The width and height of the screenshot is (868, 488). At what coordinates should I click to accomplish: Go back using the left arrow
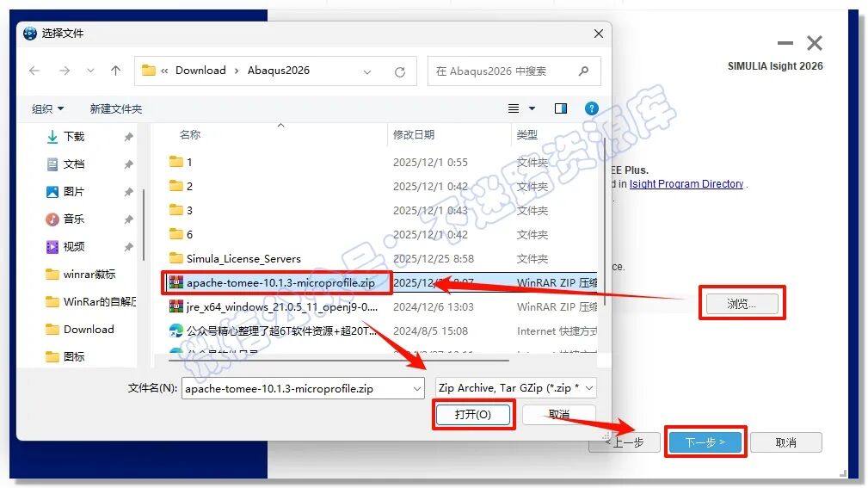click(x=34, y=71)
